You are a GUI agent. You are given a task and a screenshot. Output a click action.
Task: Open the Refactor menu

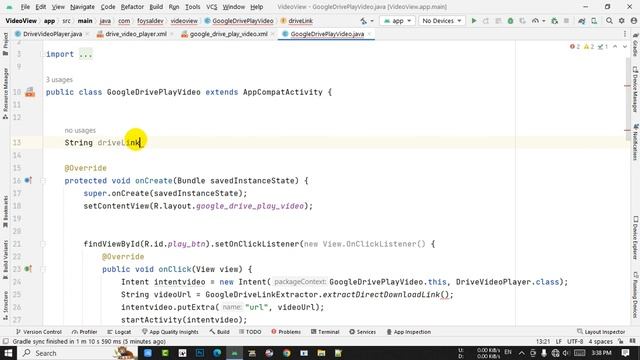pos(132,7)
